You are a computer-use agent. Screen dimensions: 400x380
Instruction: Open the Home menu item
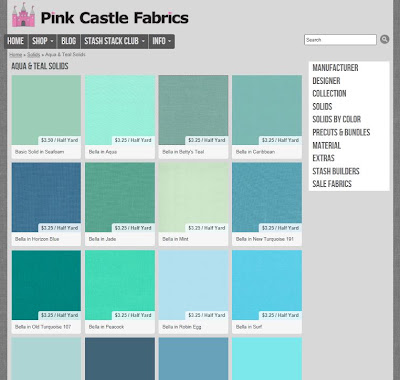16,41
